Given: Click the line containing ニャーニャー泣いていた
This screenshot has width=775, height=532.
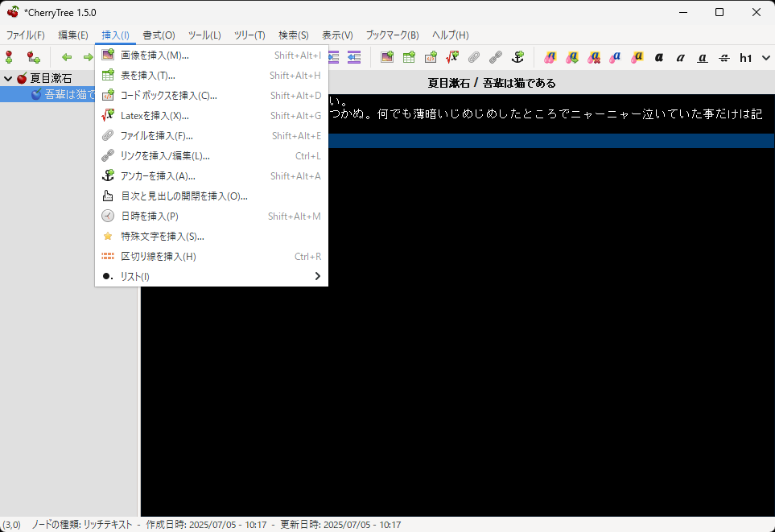Looking at the screenshot, I should click(x=546, y=113).
